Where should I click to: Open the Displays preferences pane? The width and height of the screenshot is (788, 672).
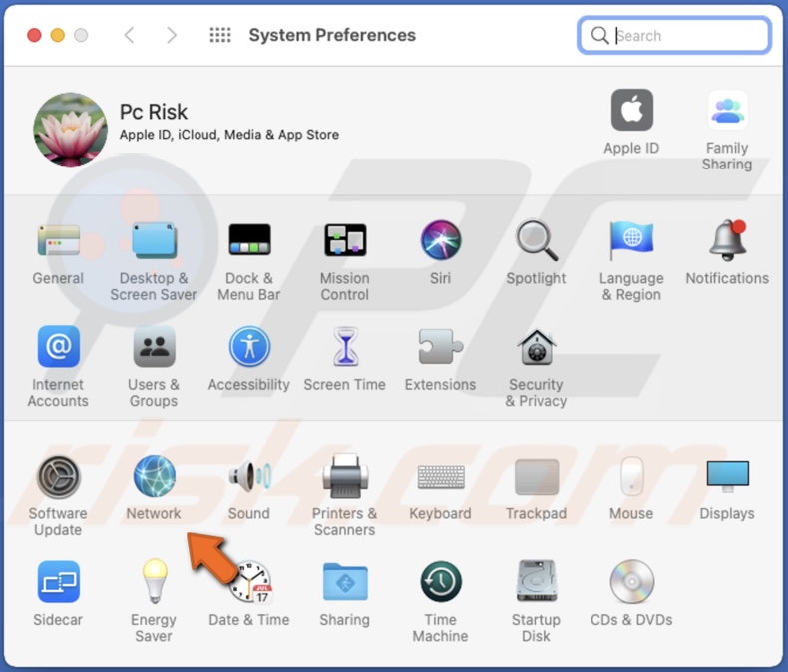(728, 476)
